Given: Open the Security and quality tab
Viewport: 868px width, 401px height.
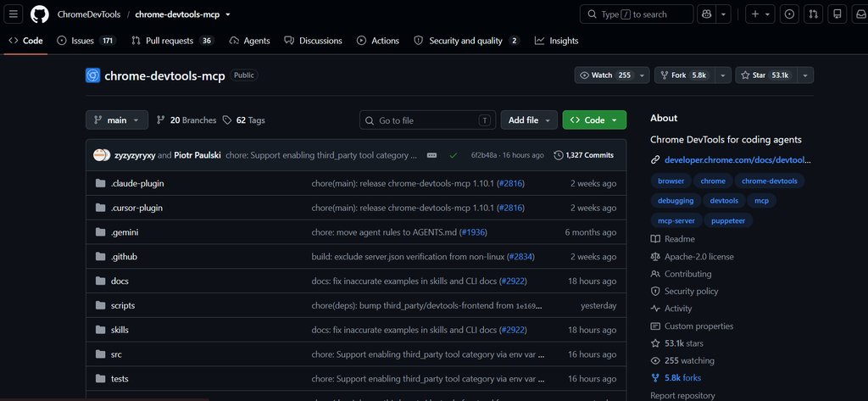Looking at the screenshot, I should tap(467, 41).
